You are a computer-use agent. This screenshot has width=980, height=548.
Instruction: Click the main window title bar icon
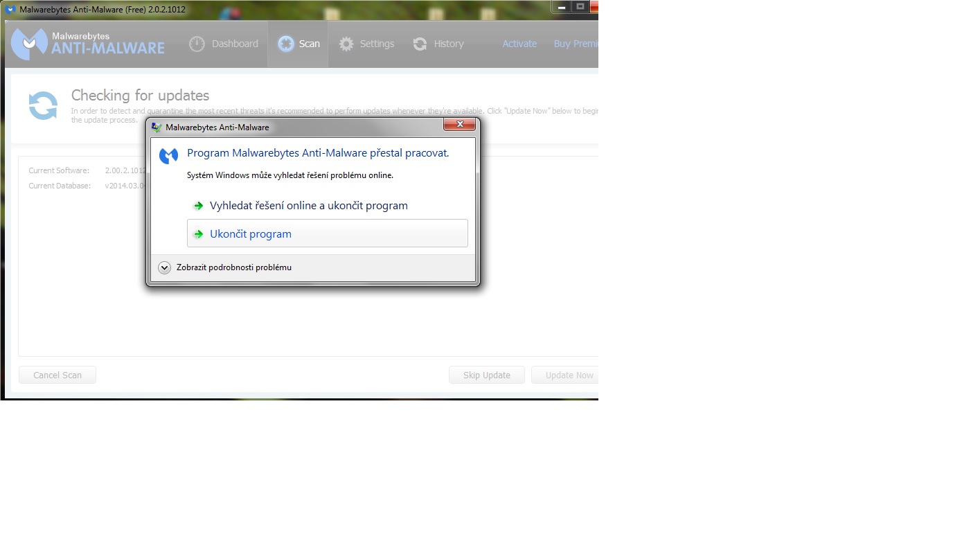pos(10,10)
